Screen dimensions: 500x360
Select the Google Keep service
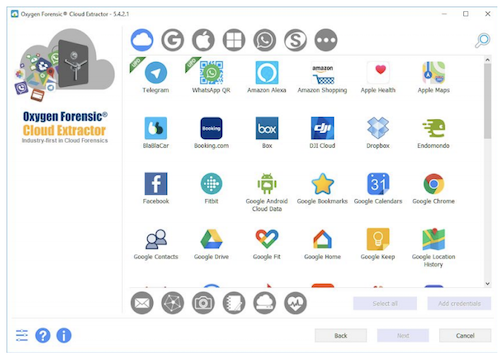coord(378,244)
